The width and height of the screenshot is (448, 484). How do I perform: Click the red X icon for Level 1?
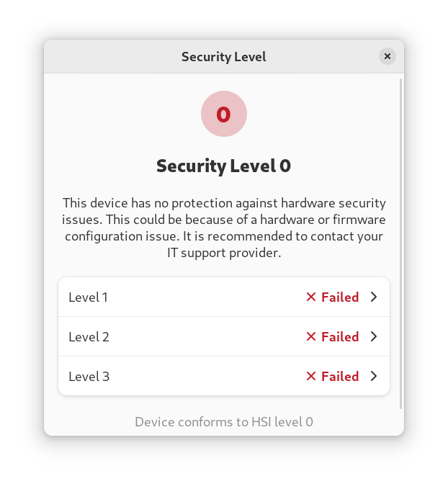click(x=311, y=297)
